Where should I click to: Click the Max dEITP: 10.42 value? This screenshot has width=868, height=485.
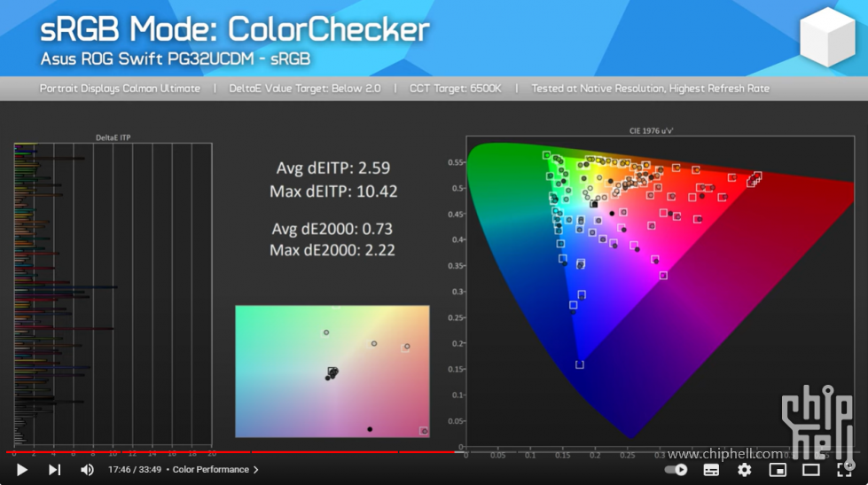[333, 192]
